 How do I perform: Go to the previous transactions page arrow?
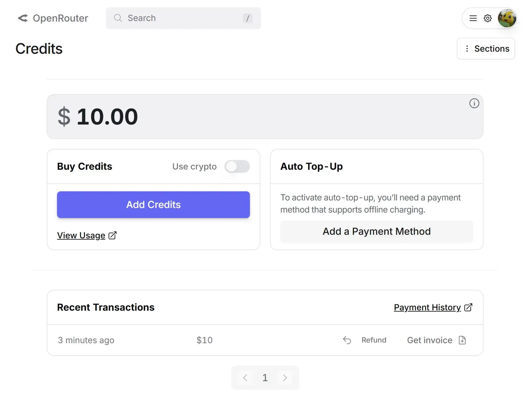(x=245, y=378)
